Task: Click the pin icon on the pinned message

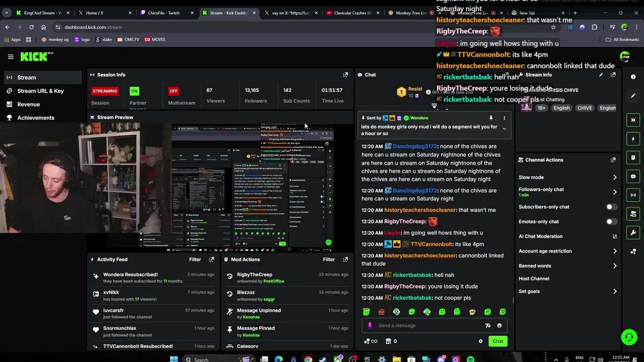Action: pos(491,118)
